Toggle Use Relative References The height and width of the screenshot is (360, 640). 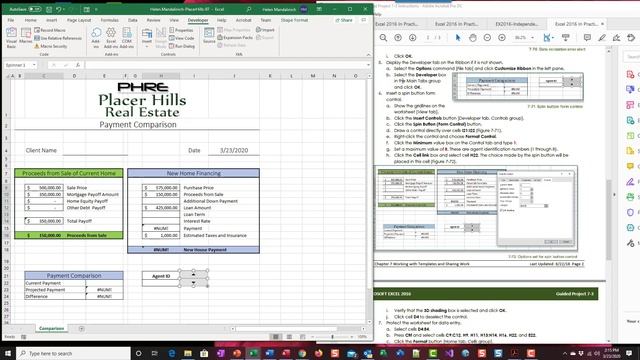tap(58, 38)
